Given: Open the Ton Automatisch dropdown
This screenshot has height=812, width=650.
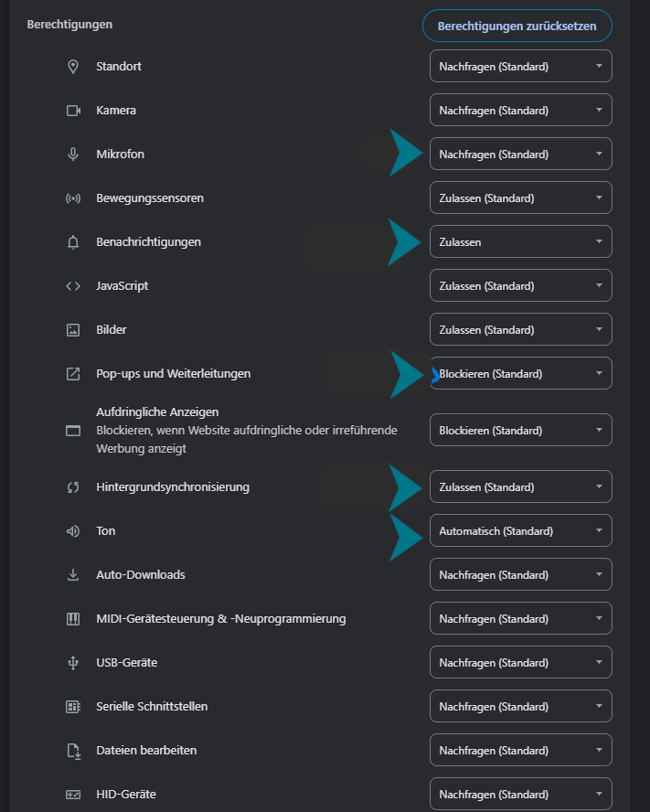Looking at the screenshot, I should 520,530.
